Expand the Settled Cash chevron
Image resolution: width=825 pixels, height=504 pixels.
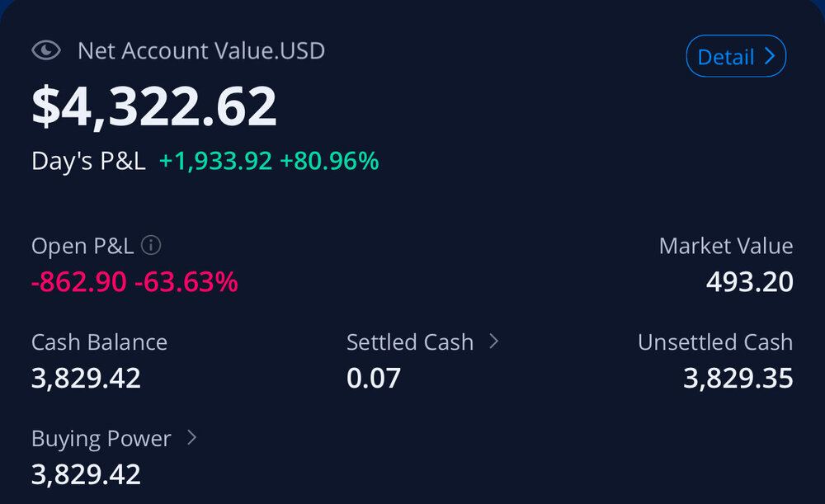[x=494, y=341]
